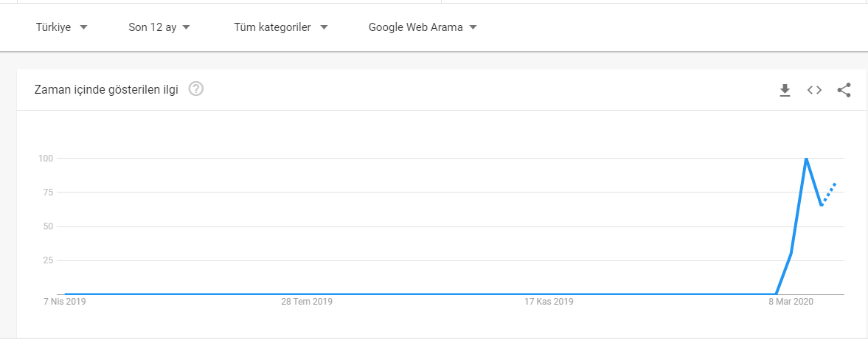Click the dip where the solid line ends
Screen dimensions: 868x343
[x=821, y=205]
